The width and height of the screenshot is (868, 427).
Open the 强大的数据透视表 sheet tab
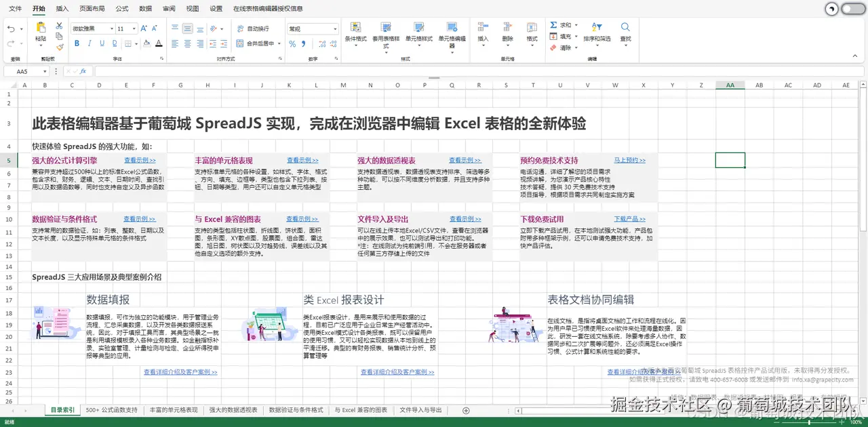click(234, 409)
